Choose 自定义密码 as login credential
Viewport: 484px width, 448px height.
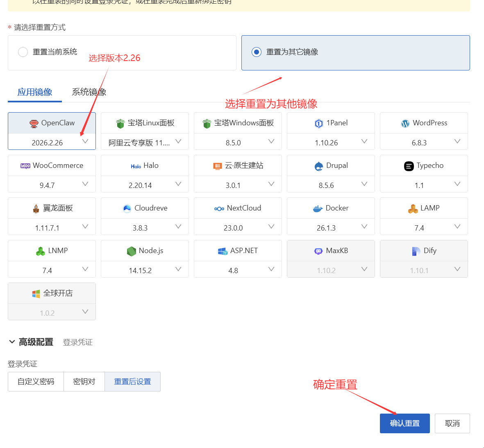click(x=36, y=381)
